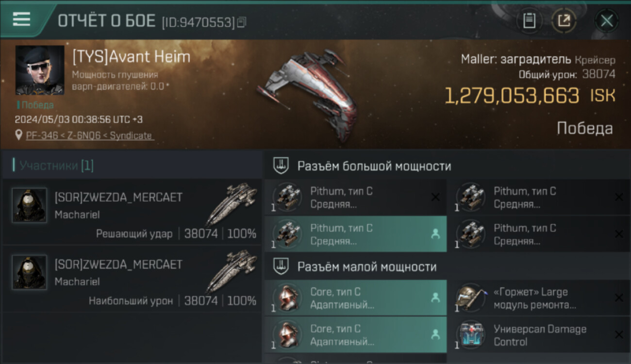The height and width of the screenshot is (364, 631).
Task: Click person marker on first Core тип C module
Action: 435,298
